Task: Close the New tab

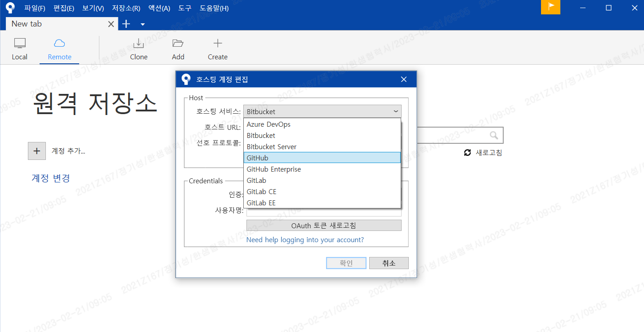Action: [111, 24]
